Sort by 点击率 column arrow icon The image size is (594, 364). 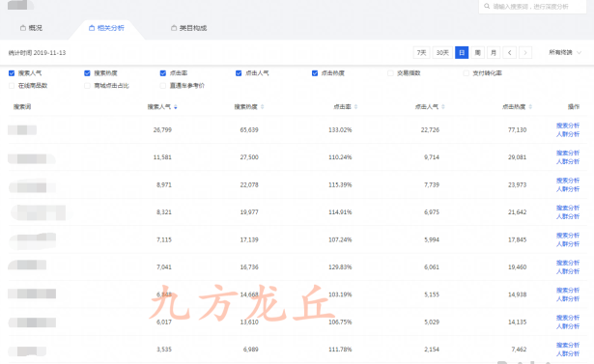tap(355, 107)
